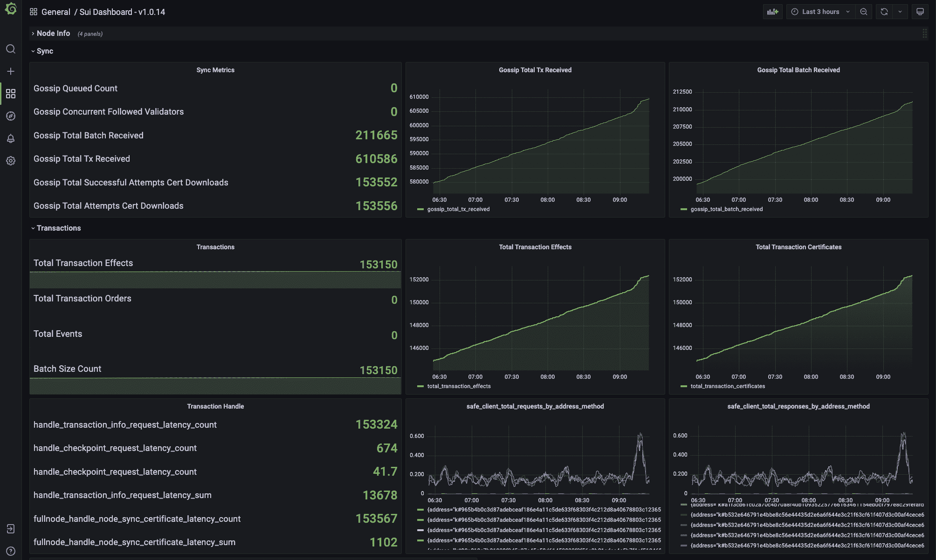The width and height of the screenshot is (936, 560).
Task: Open the Last 3 hours time picker
Action: [820, 12]
